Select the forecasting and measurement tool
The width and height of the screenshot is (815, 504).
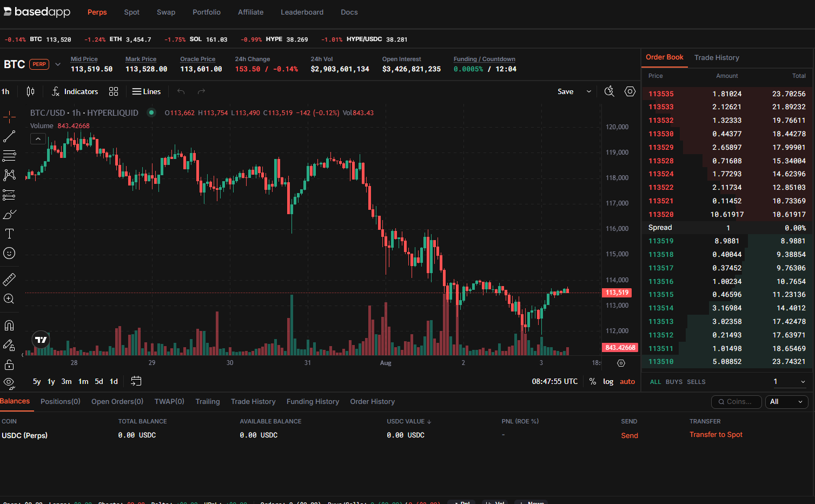9,195
